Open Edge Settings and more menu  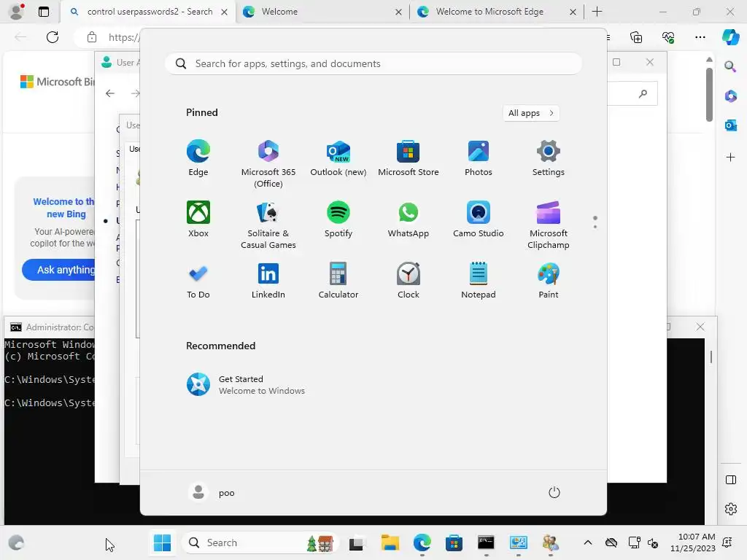click(x=700, y=37)
